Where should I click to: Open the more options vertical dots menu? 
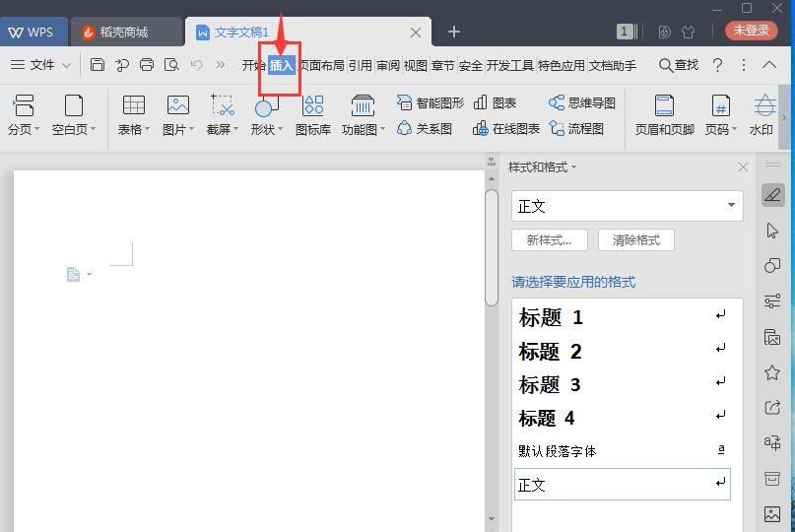tap(744, 65)
